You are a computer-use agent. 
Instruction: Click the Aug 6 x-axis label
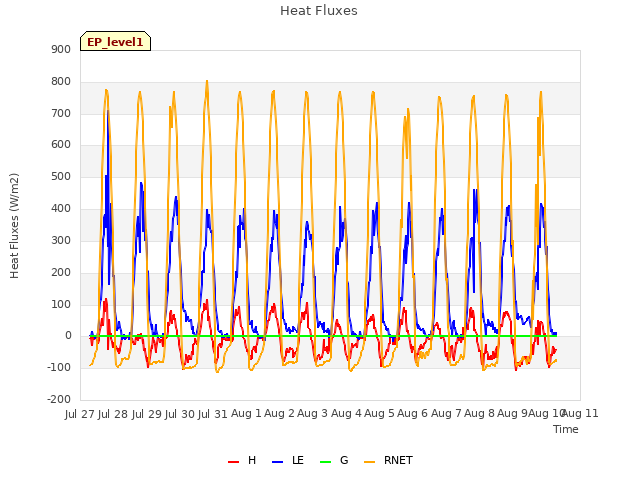click(x=412, y=413)
